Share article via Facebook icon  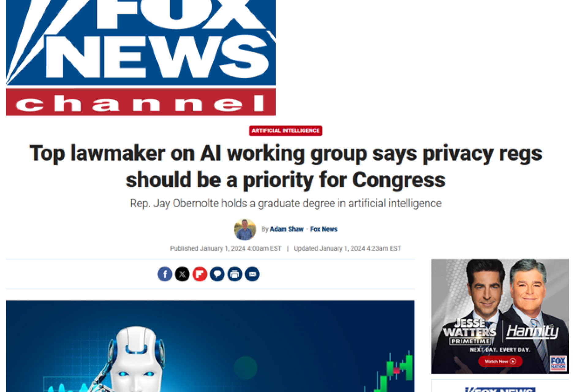(165, 274)
